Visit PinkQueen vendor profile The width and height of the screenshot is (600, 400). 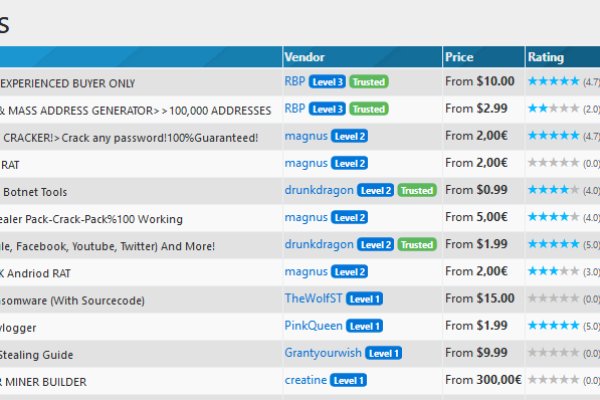coord(313,326)
